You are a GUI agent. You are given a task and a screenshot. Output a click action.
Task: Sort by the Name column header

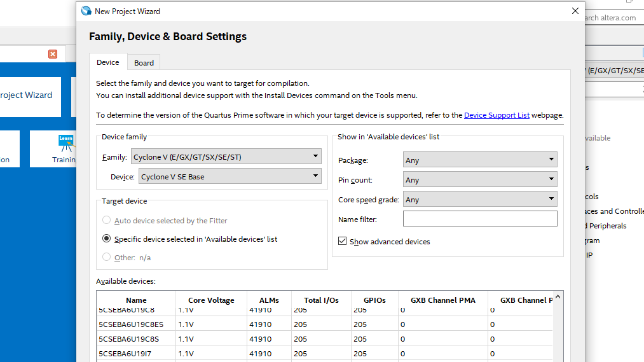136,300
